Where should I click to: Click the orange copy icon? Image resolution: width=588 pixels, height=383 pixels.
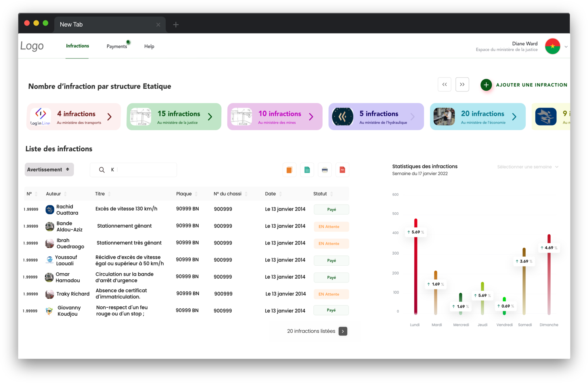(x=289, y=170)
